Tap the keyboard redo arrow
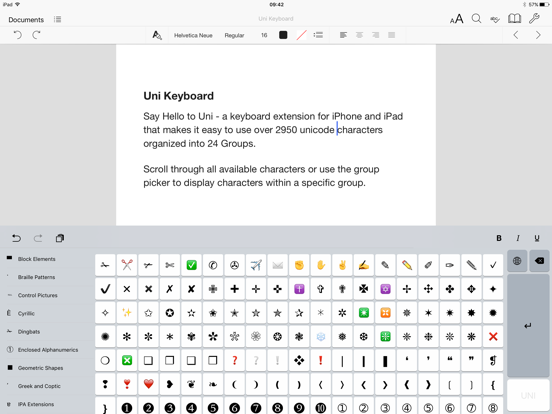Viewport: 552px width, 414px height. 38,238
